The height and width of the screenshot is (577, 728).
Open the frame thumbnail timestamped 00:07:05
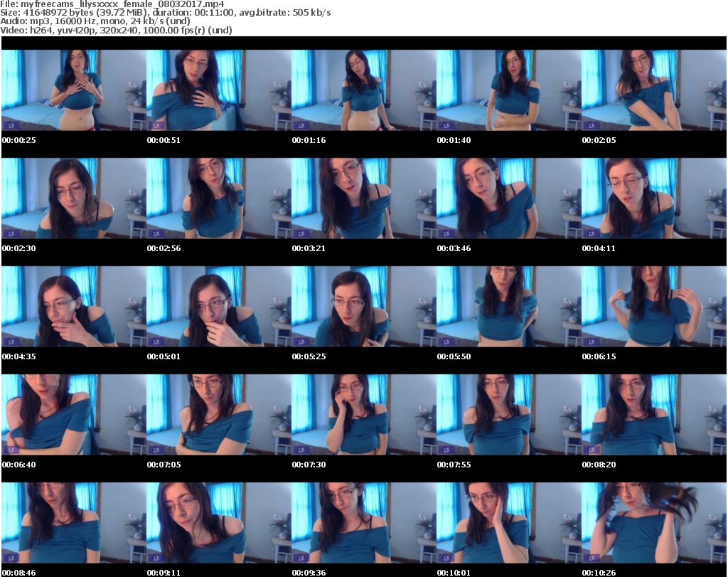219,415
